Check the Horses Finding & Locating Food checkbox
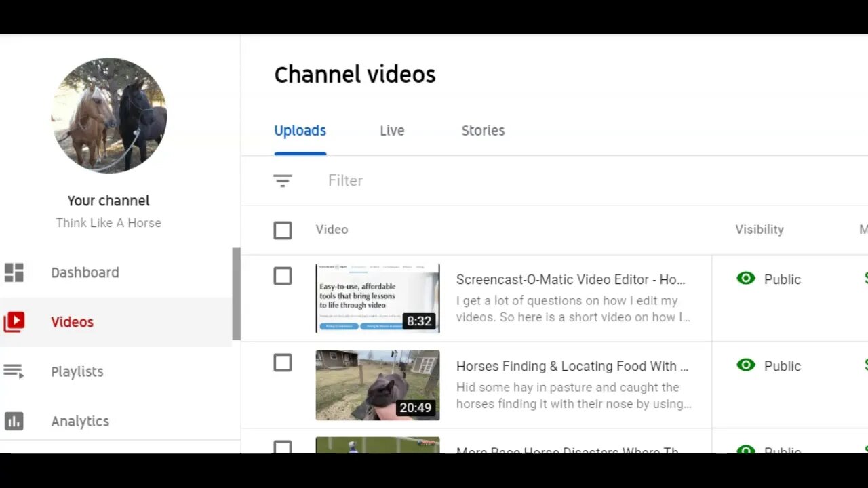The image size is (868, 488). (x=283, y=363)
